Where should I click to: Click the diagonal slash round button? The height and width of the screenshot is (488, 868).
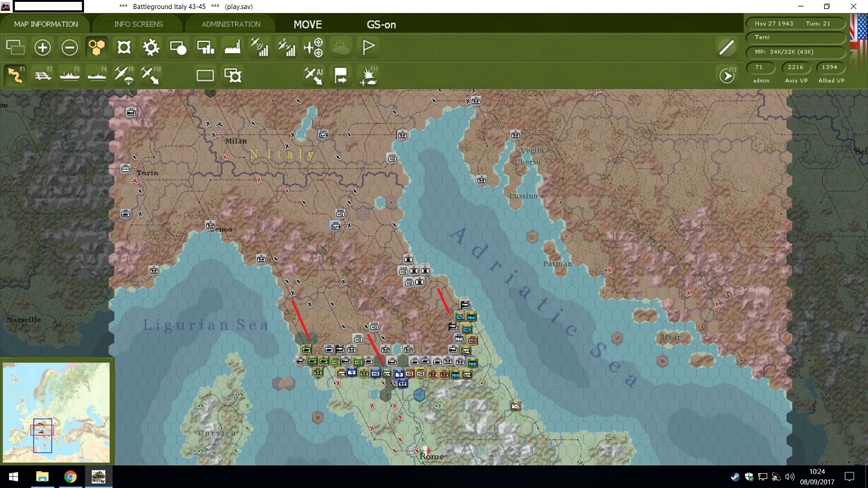[x=727, y=47]
